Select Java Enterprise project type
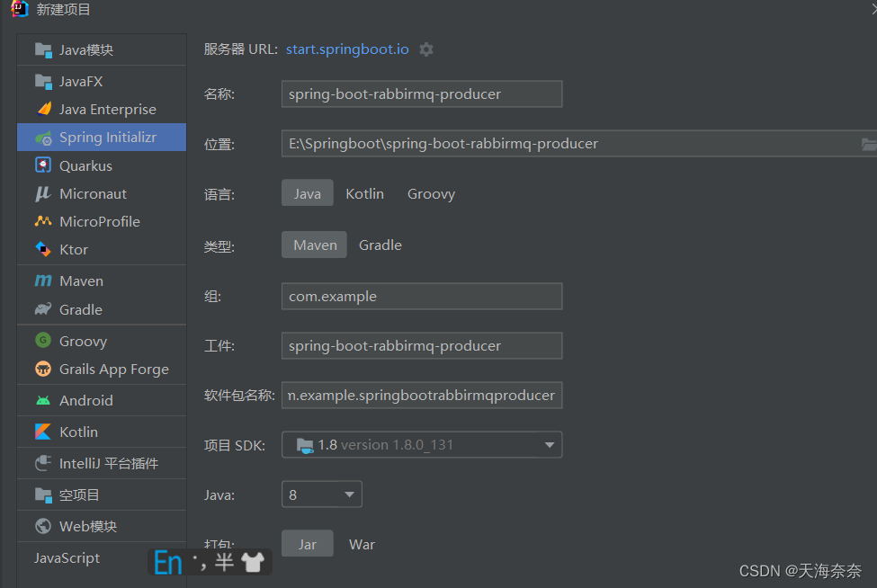877x588 pixels. (102, 109)
